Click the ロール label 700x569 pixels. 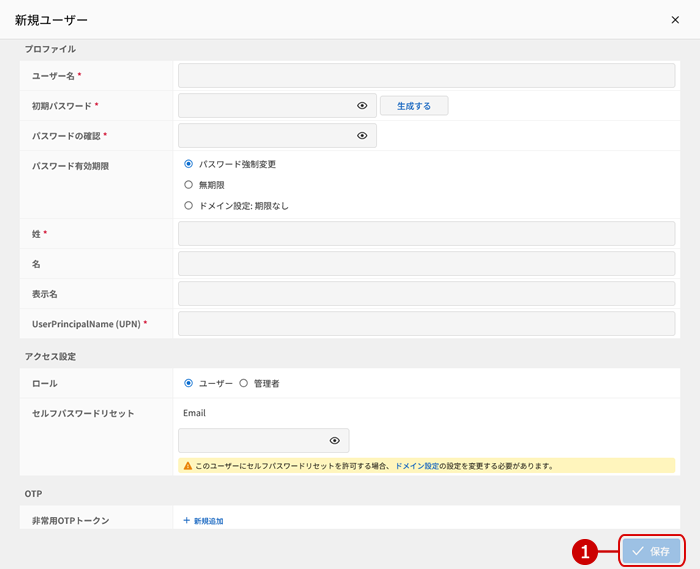point(45,383)
